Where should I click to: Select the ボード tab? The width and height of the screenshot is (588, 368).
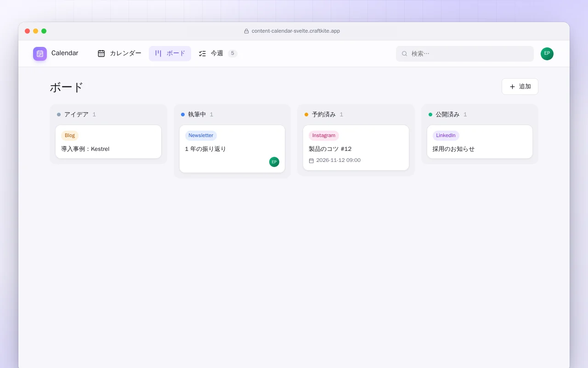(170, 53)
